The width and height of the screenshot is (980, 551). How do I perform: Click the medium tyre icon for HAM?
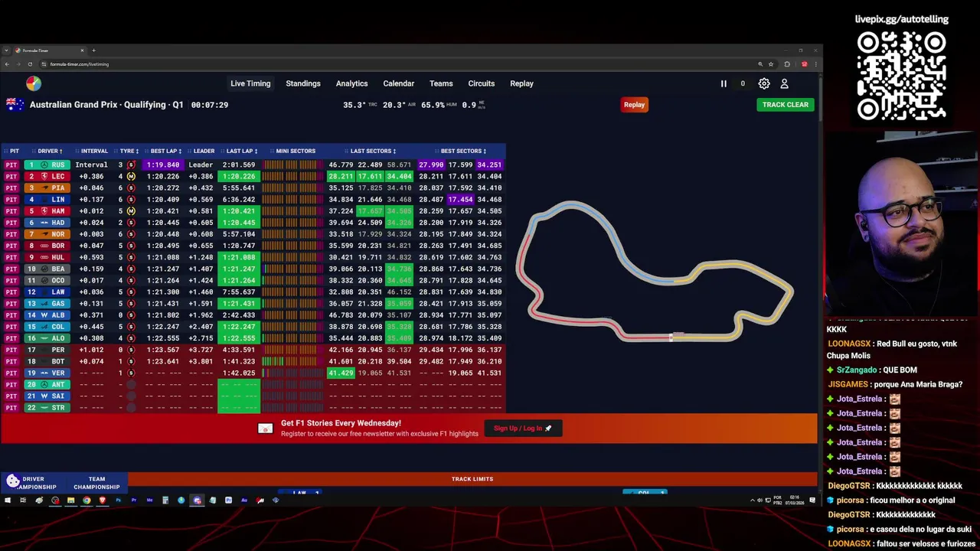pos(131,211)
